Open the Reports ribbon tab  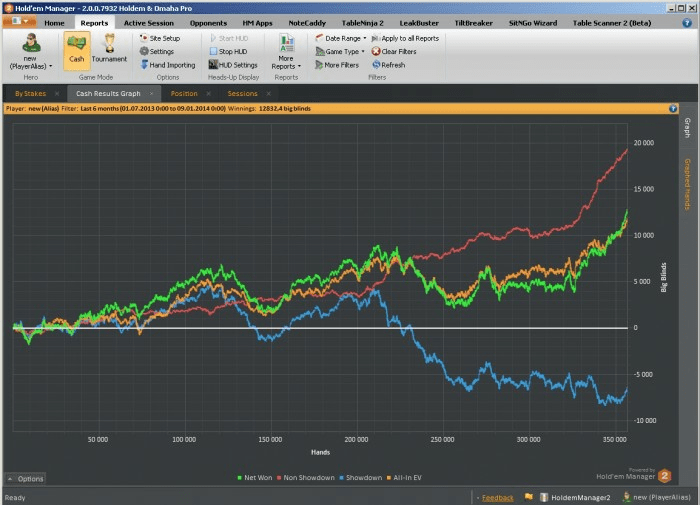(94, 23)
